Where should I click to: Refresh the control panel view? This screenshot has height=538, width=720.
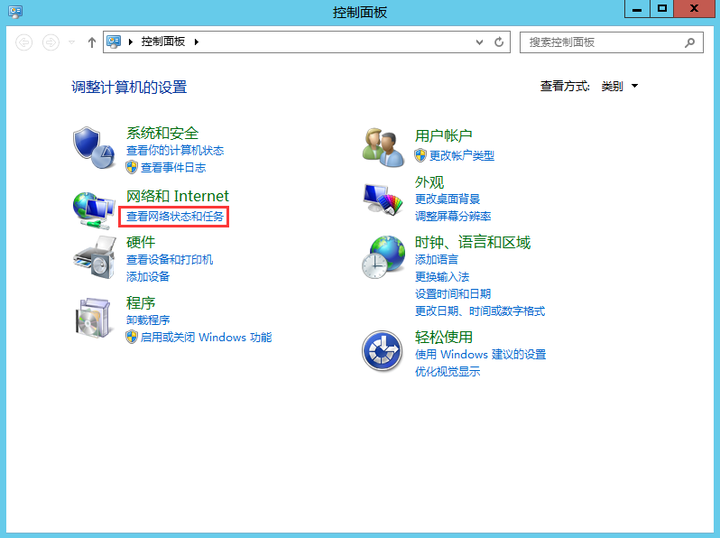[x=499, y=42]
